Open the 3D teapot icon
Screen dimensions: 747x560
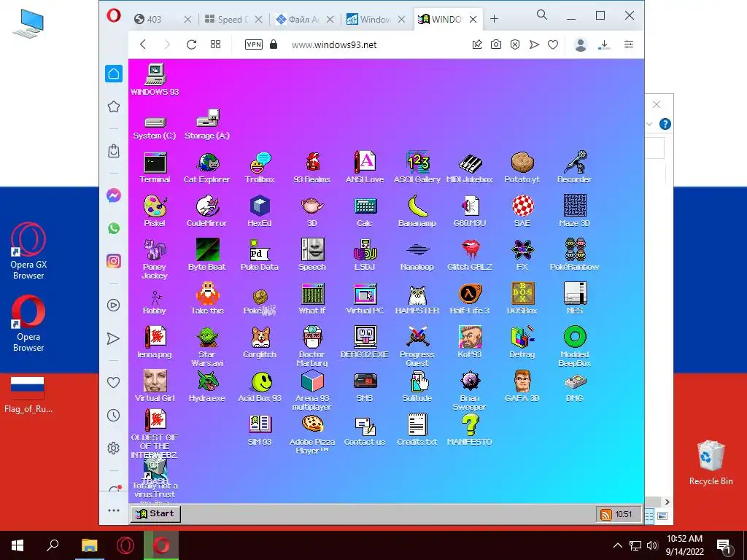pyautogui.click(x=312, y=206)
